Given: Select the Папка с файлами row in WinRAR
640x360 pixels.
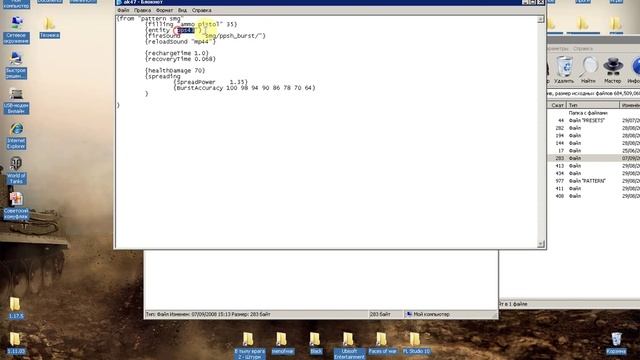Looking at the screenshot, I should coord(593,113).
